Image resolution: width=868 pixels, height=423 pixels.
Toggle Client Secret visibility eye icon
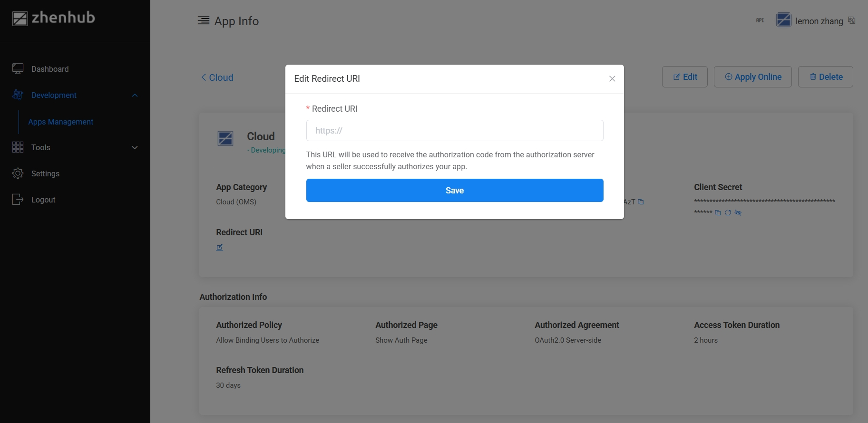(738, 213)
